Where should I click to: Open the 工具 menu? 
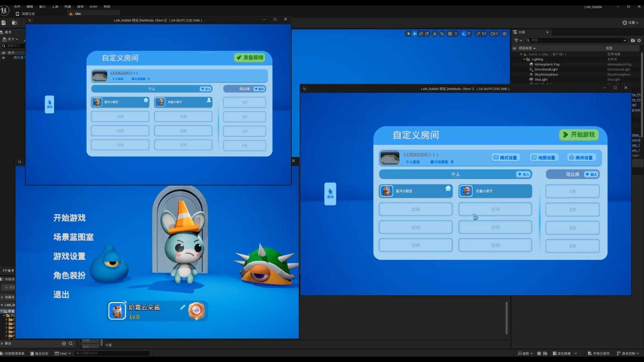[55, 6]
